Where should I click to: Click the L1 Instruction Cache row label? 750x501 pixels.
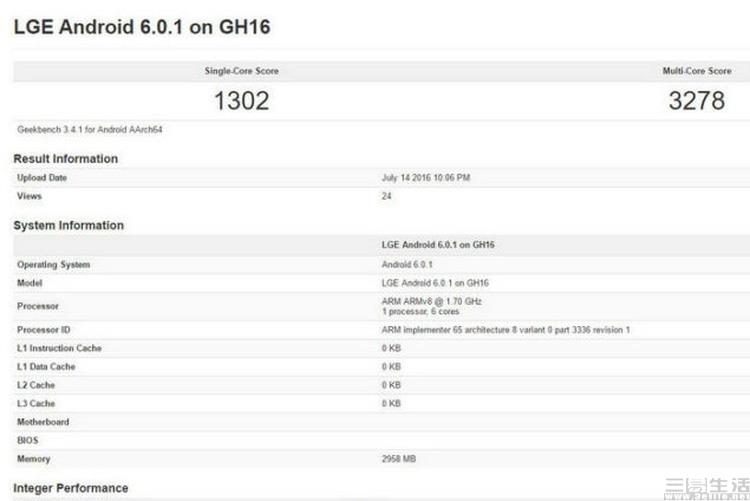tap(59, 348)
